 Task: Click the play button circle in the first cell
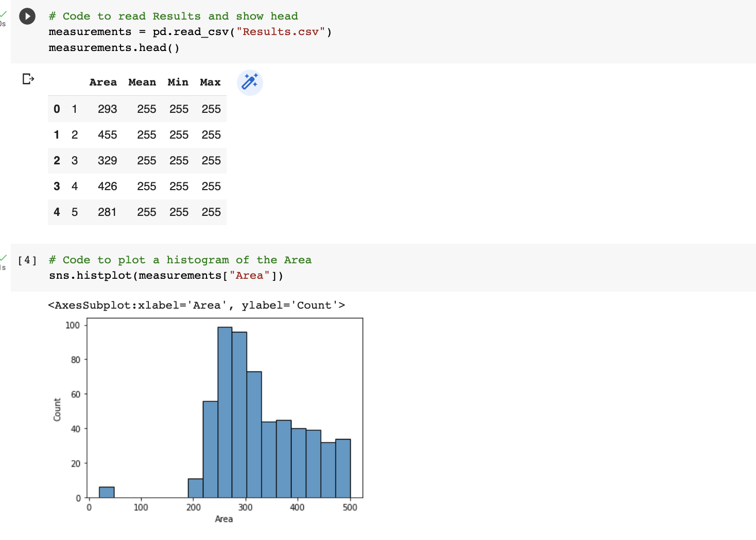[x=27, y=16]
